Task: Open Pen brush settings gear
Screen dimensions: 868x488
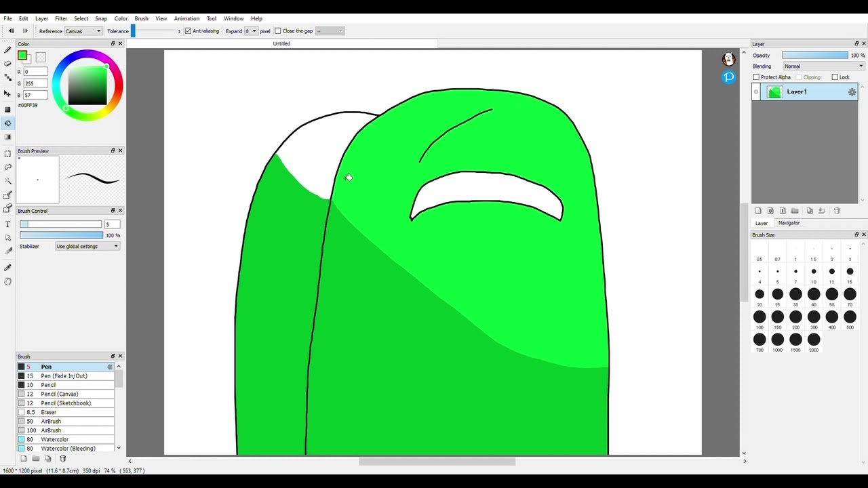Action: coord(110,367)
